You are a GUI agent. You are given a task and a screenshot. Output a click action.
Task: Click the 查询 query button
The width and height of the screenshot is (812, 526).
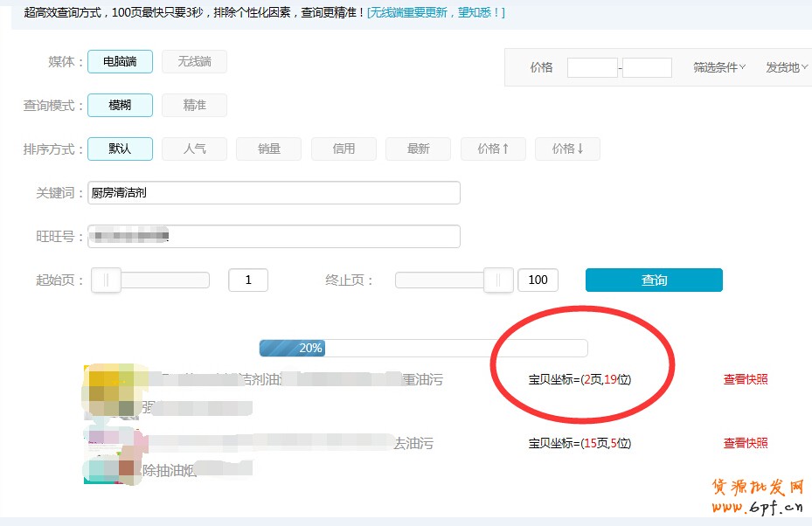[653, 280]
